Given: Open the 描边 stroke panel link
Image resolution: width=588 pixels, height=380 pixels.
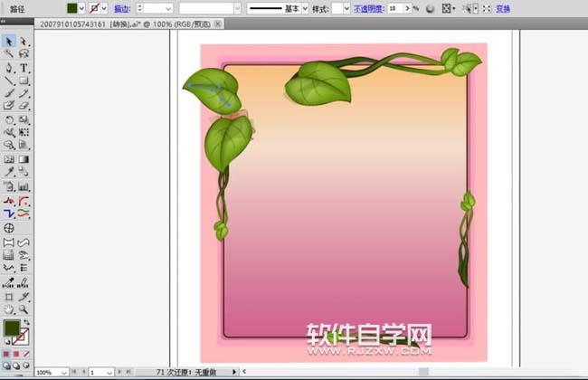Looking at the screenshot, I should pyautogui.click(x=122, y=9).
